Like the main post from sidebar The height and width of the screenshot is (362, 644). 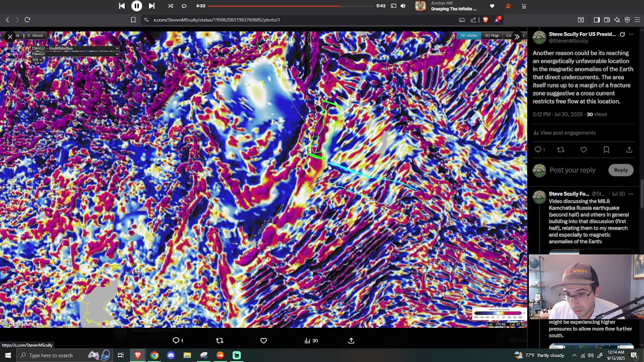[x=584, y=150]
